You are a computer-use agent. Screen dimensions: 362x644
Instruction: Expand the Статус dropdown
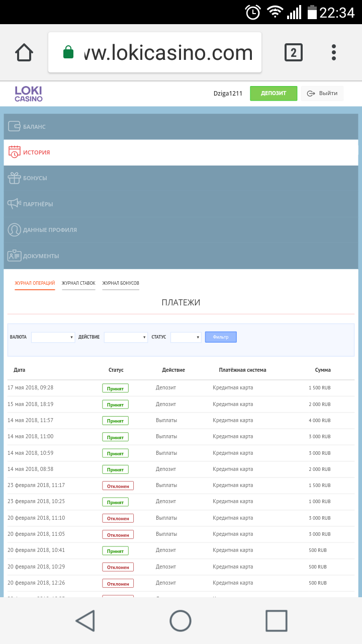[x=186, y=337]
